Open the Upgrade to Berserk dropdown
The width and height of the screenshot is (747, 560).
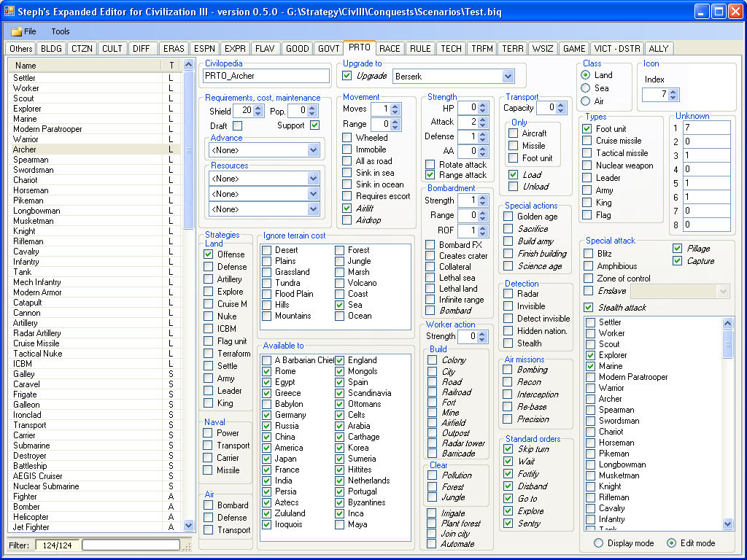(x=508, y=76)
